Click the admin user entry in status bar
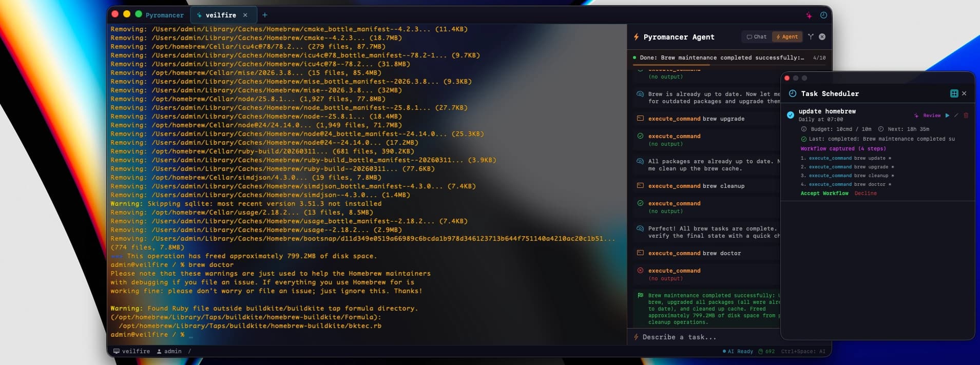Image resolution: width=980 pixels, height=365 pixels. click(169, 352)
